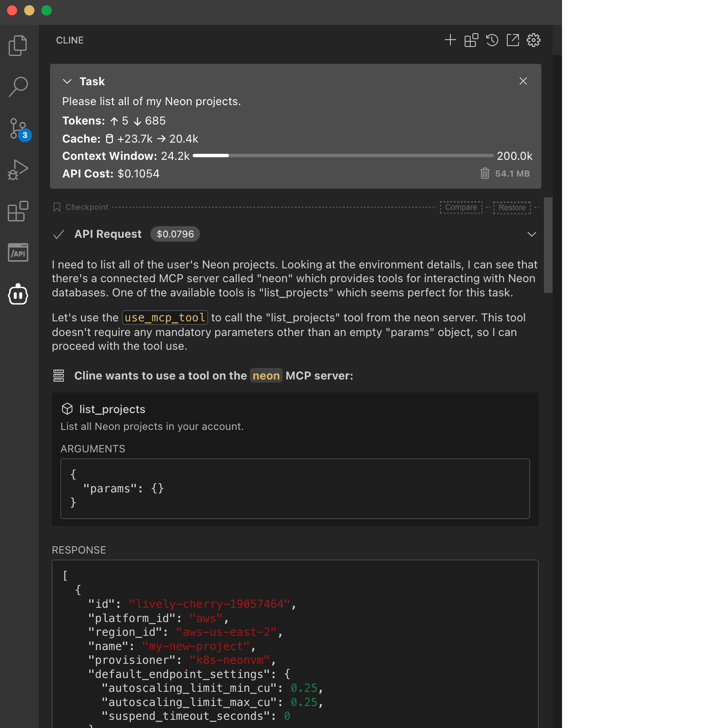Image resolution: width=706 pixels, height=728 pixels.
Task: Open Cline task history with the clock icon
Action: (x=491, y=40)
